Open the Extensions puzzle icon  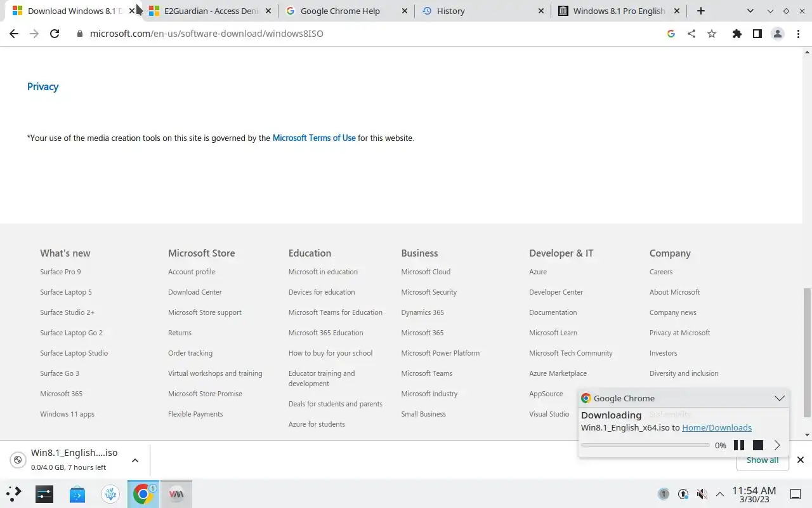(737, 34)
